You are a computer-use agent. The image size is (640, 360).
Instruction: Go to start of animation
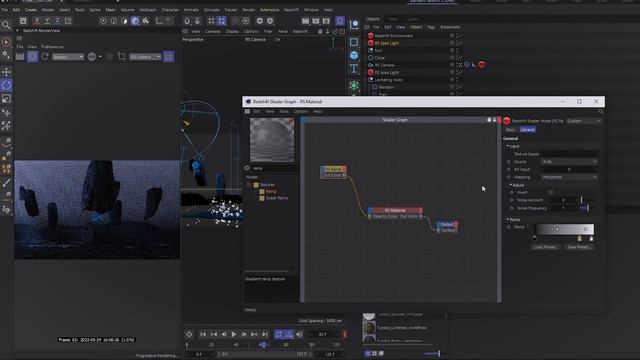203,334
